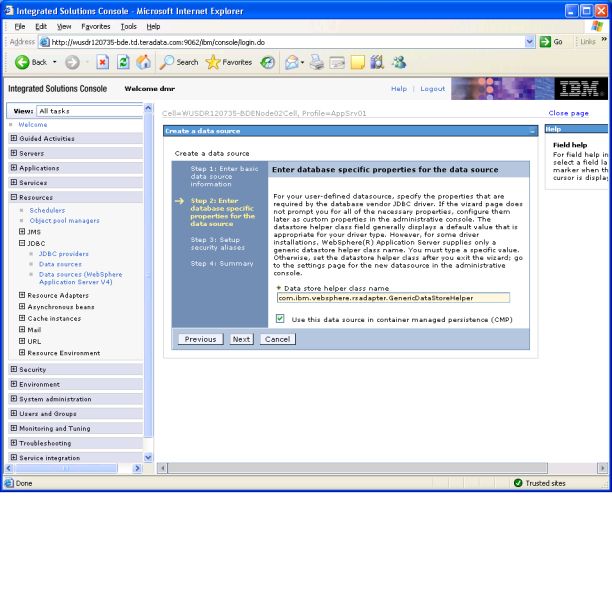The image size is (612, 608).
Task: Open the Mail button dropdown arrow
Action: 302,62
